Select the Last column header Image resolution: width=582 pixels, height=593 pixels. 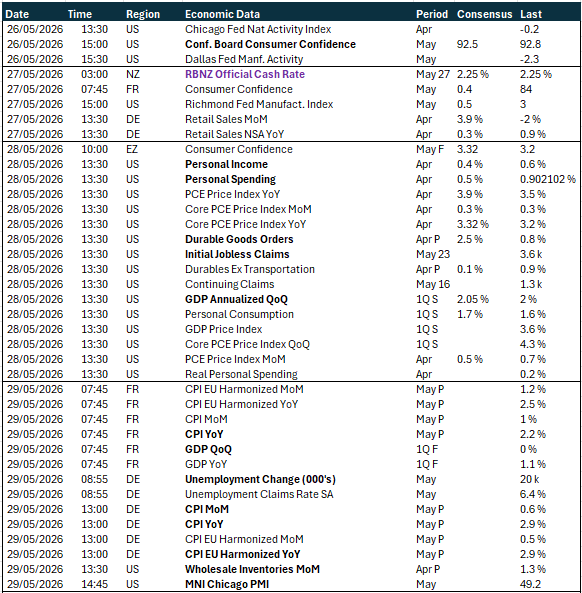tap(531, 14)
